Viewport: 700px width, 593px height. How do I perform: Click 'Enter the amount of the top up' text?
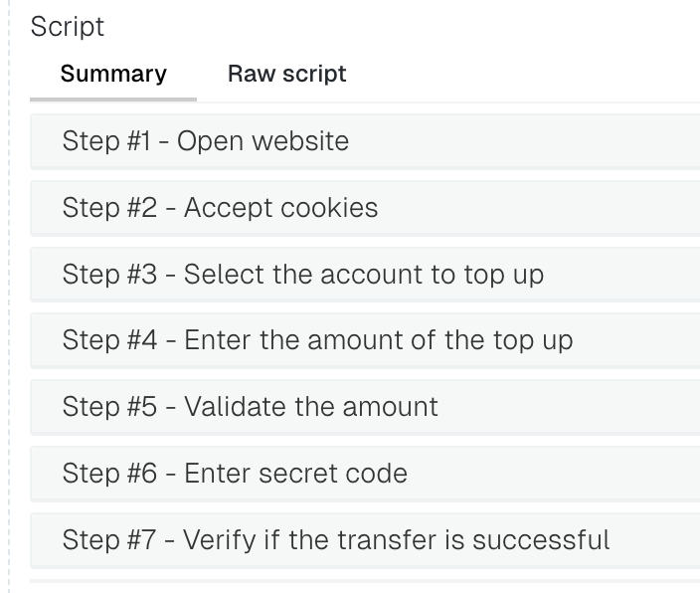[379, 340]
